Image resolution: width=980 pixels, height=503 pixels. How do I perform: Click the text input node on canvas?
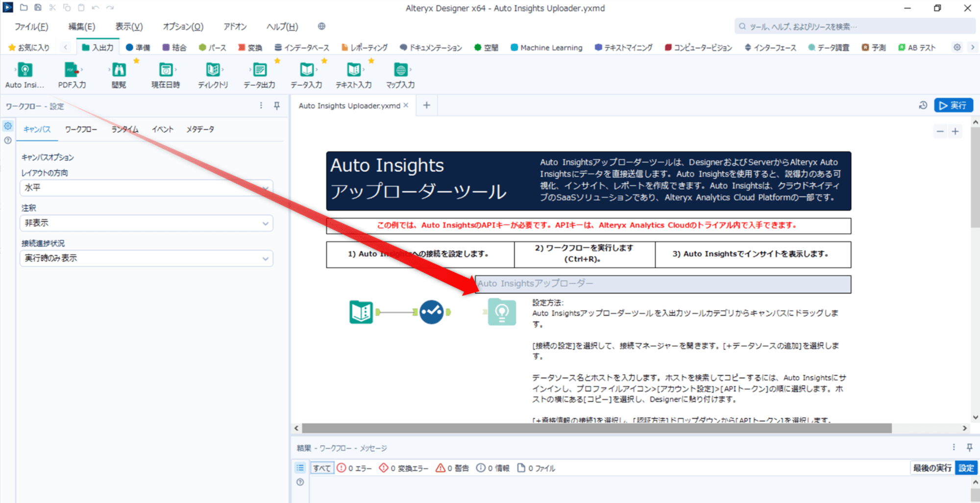click(x=361, y=312)
